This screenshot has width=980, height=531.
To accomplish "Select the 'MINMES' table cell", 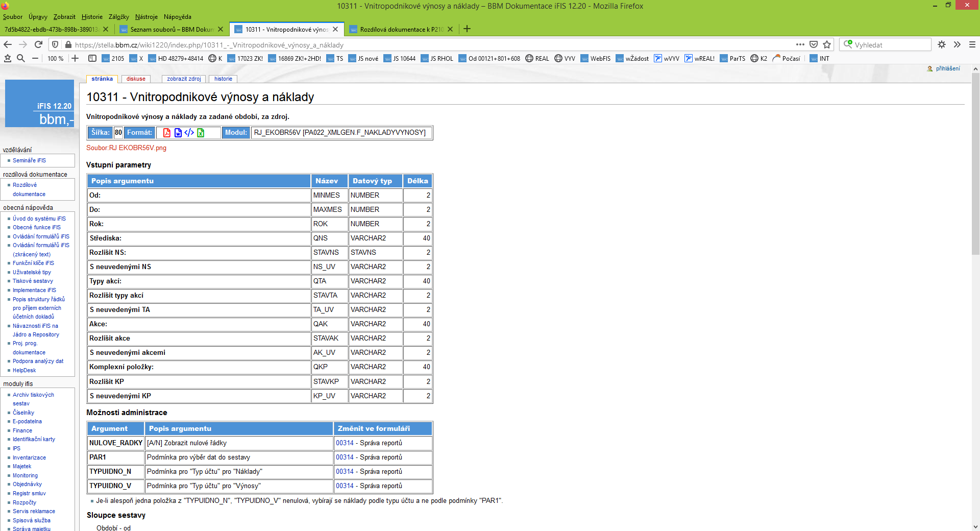I will pyautogui.click(x=329, y=196).
